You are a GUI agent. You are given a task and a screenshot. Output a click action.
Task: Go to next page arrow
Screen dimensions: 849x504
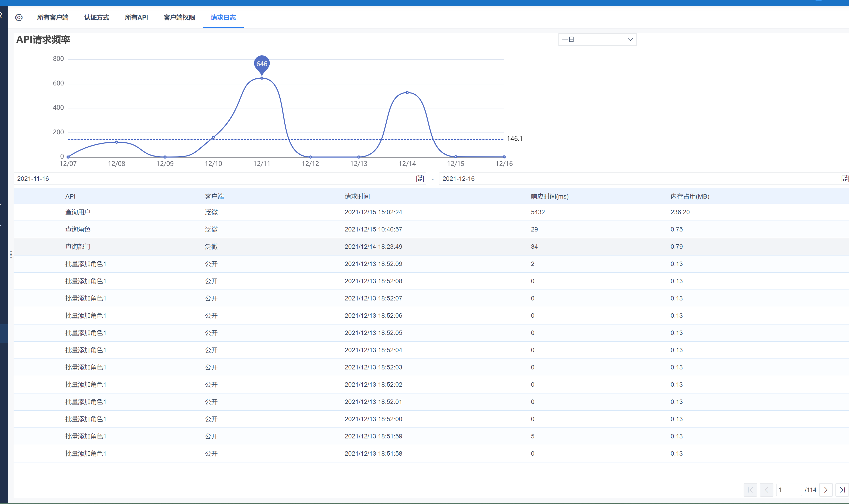tap(825, 490)
